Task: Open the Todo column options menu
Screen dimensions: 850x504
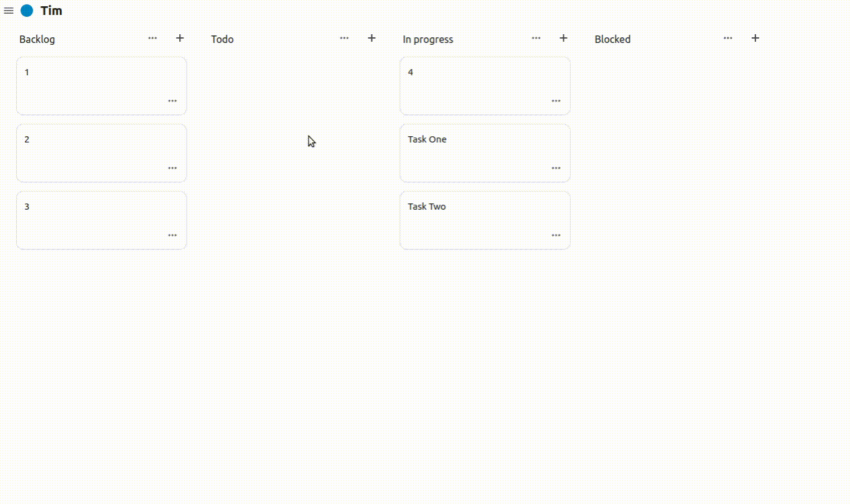Action: pos(344,39)
